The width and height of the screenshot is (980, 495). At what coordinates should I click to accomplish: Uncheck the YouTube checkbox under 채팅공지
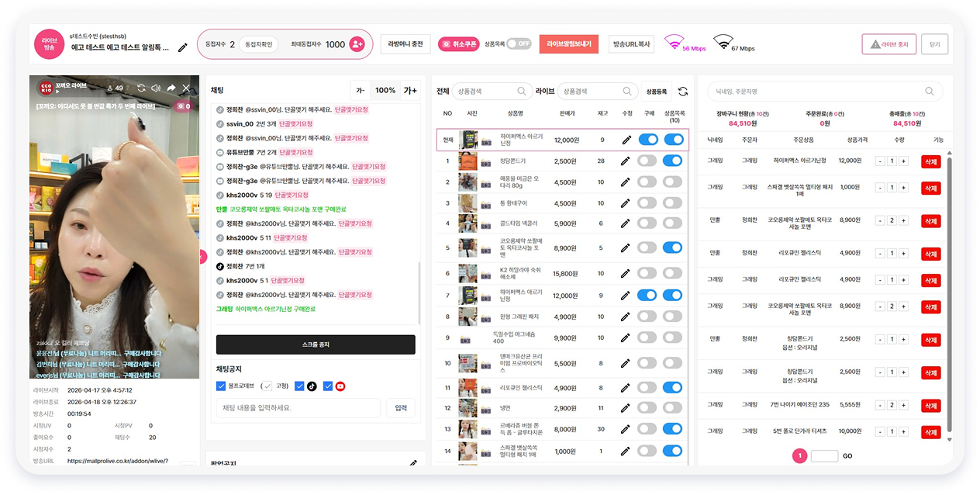327,386
